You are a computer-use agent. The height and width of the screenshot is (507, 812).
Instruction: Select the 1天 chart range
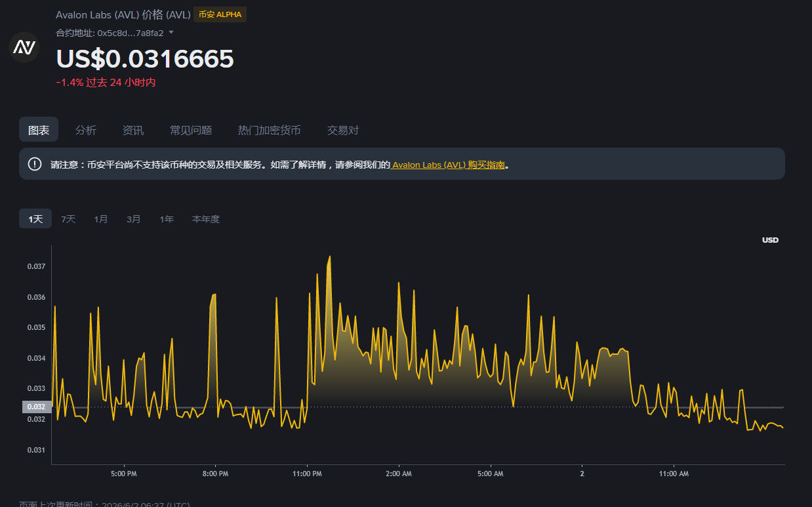point(35,219)
